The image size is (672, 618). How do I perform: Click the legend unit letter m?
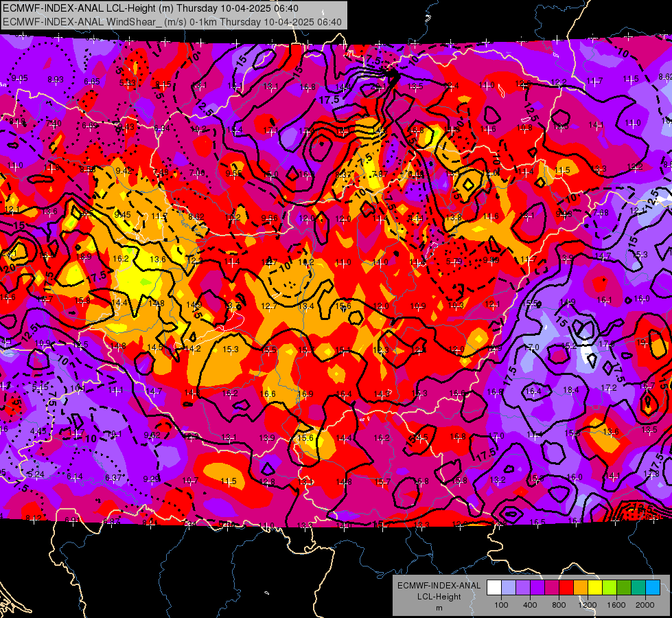[439, 608]
